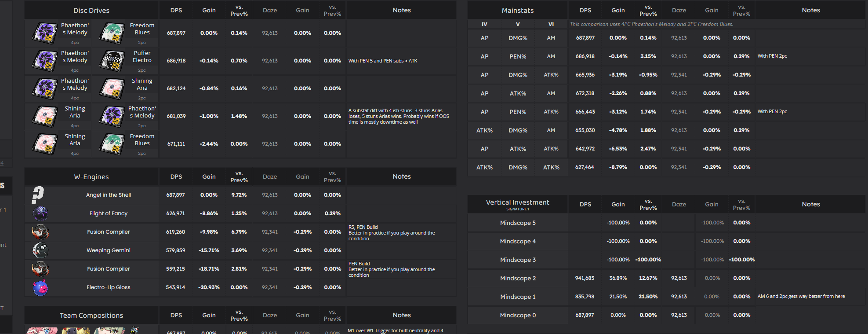This screenshot has width=868, height=334.
Task: Select the Mainstats table header
Action: [517, 10]
